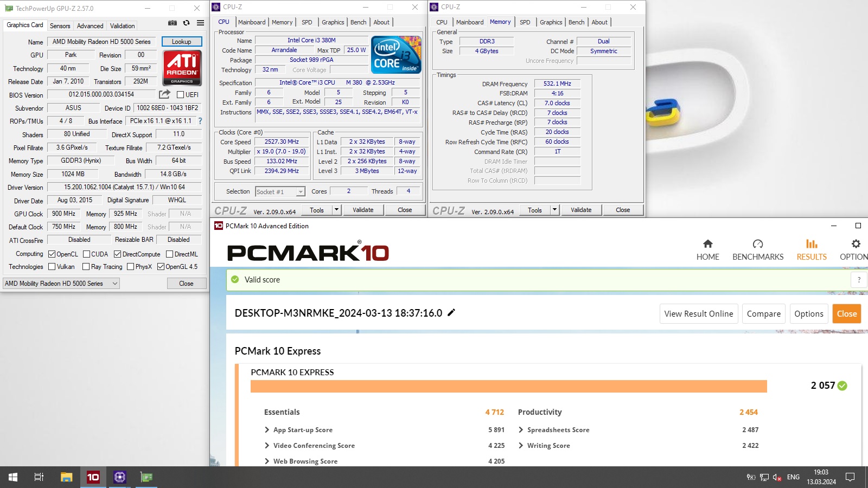Viewport: 868px width, 488px height.
Task: Switch to GPU-Z taskbar icon
Action: tap(146, 477)
